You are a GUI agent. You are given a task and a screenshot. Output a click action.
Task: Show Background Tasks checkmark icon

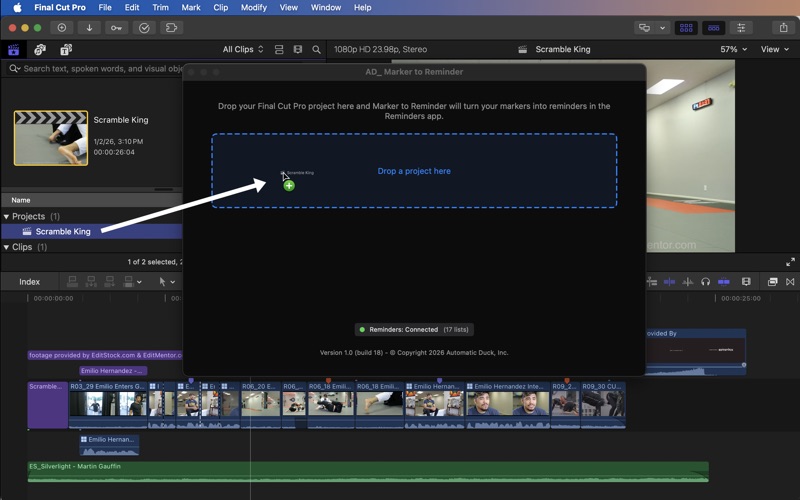144,28
